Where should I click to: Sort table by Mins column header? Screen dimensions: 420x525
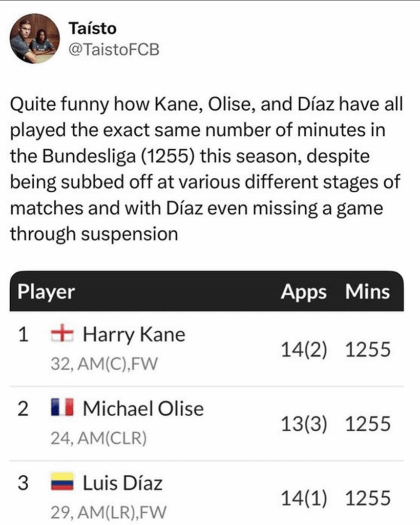(367, 292)
